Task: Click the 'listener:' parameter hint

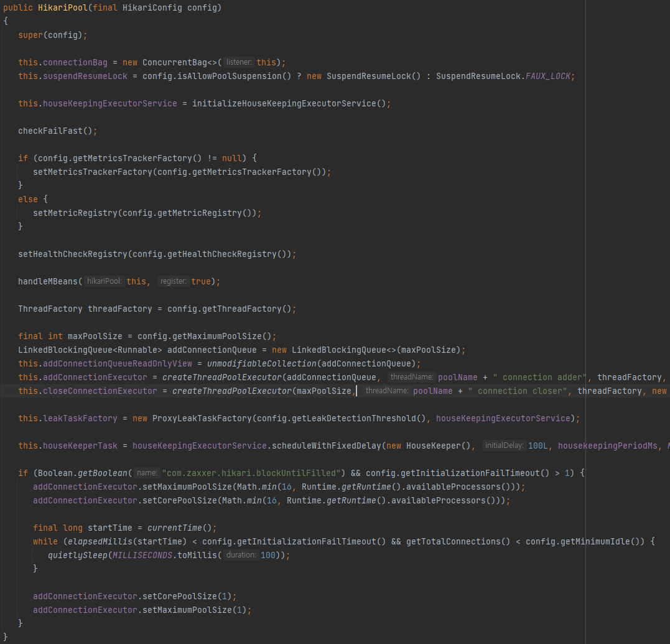Action: coord(239,62)
